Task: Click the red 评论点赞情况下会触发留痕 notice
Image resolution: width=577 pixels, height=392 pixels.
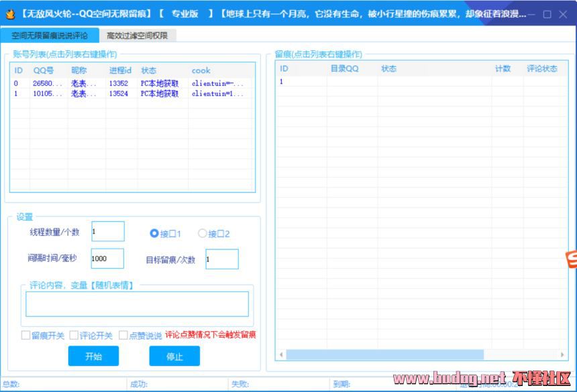Action: 211,334
